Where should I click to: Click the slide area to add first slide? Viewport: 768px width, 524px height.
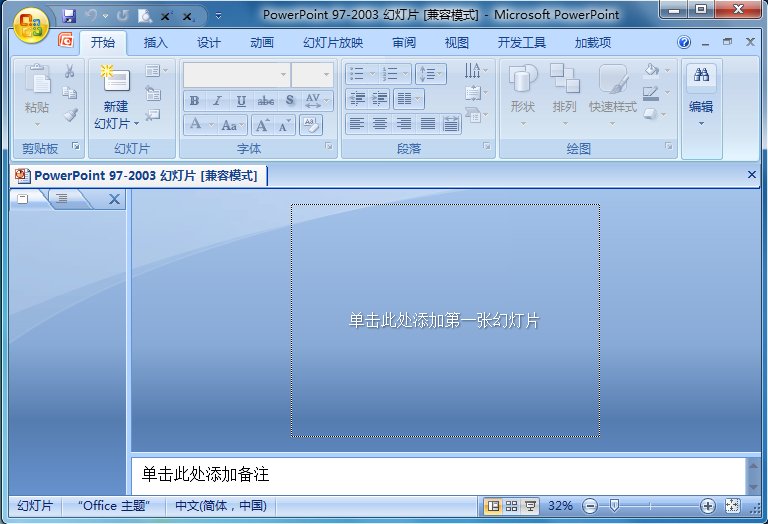pos(445,320)
